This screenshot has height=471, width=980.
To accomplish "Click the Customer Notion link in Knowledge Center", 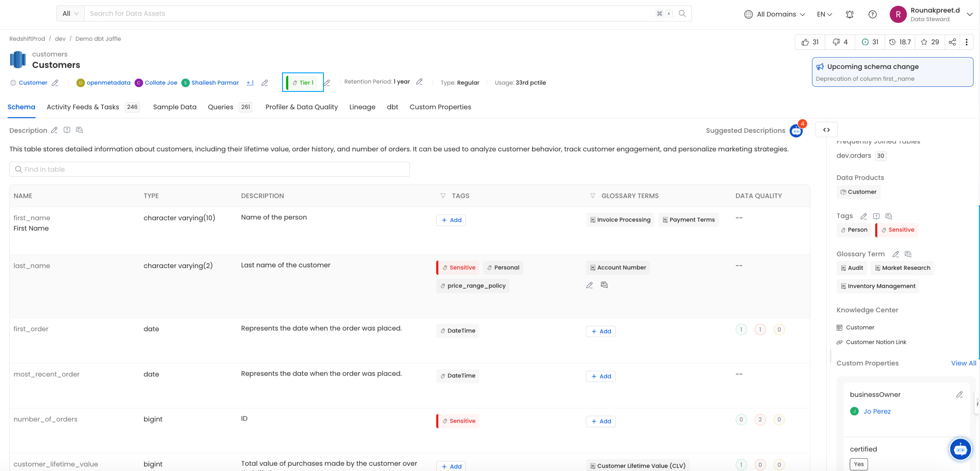I will pyautogui.click(x=876, y=342).
